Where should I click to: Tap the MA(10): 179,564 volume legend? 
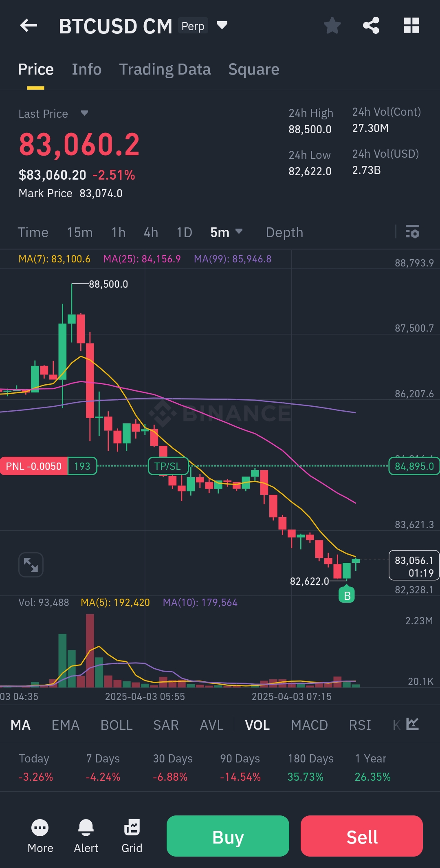click(200, 602)
